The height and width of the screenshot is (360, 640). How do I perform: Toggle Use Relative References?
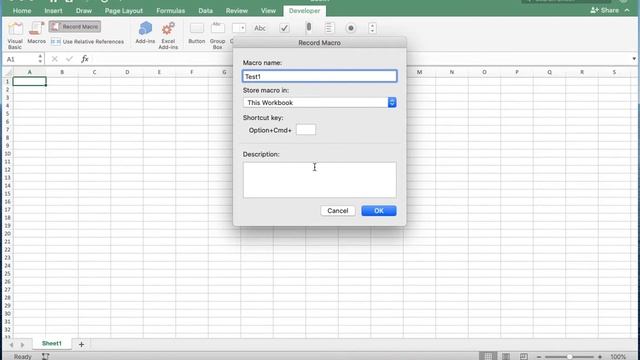click(87, 42)
